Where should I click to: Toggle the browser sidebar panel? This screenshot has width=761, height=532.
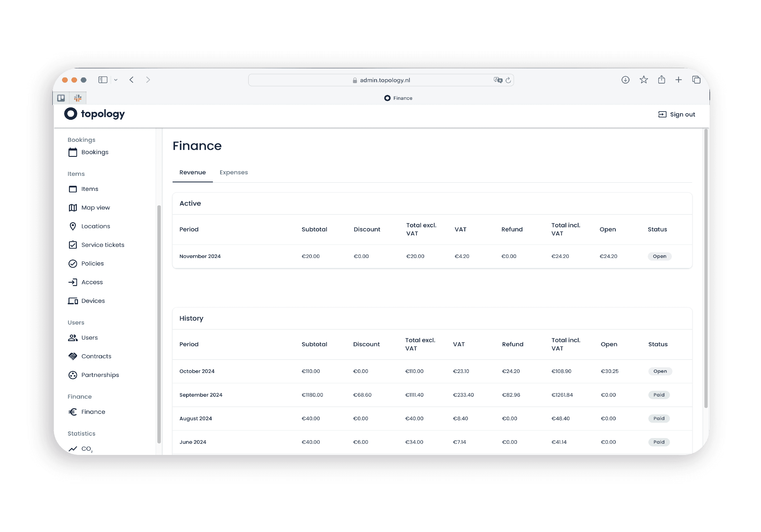(103, 80)
